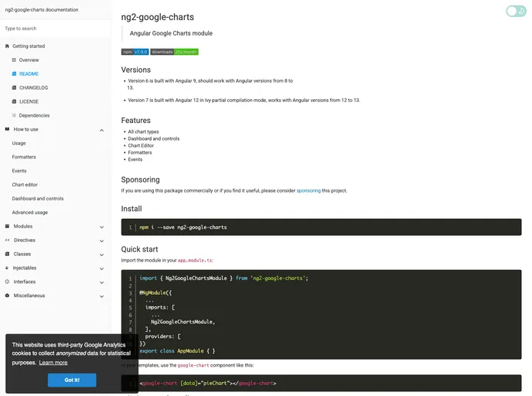Click the All chart types list item
Screen dimensions: 532x396
[143, 131]
